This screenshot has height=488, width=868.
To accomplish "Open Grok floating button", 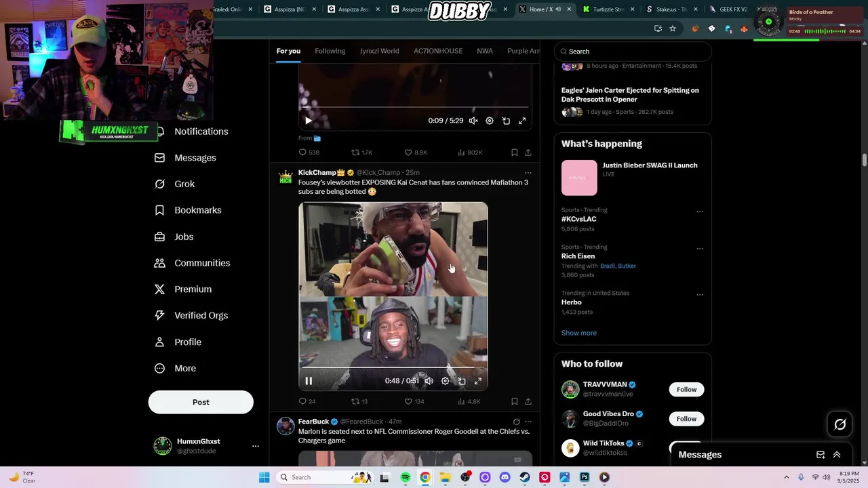I will [x=840, y=424].
